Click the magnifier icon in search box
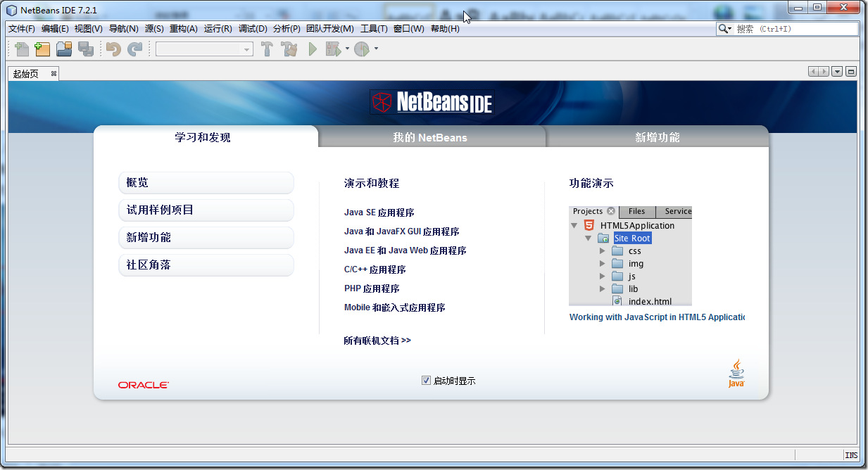The width and height of the screenshot is (868, 470). (x=724, y=29)
